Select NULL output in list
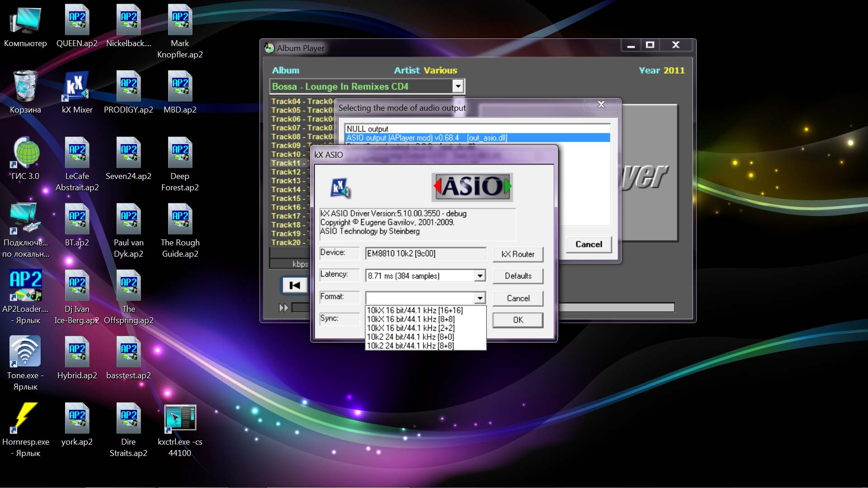Image resolution: width=868 pixels, height=488 pixels. [x=477, y=129]
